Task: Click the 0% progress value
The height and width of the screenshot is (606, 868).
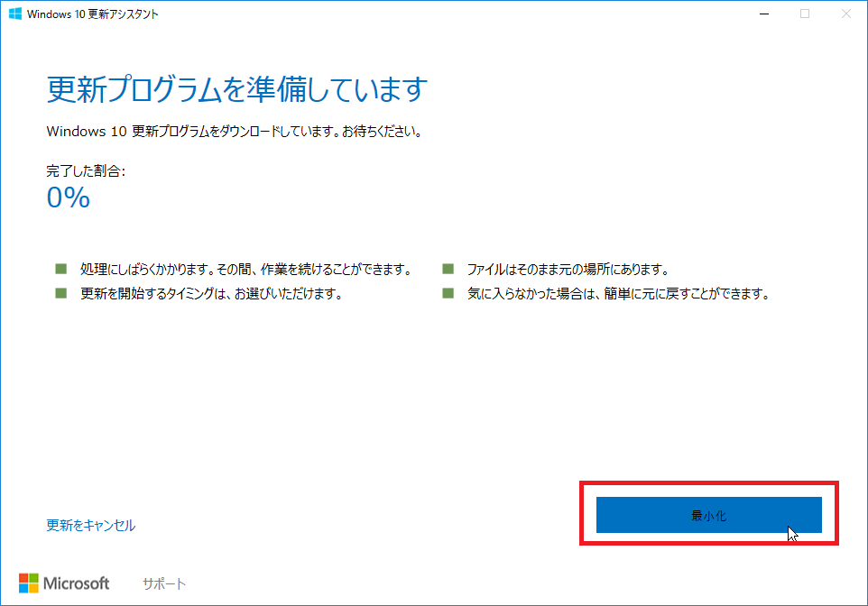Action: [68, 197]
